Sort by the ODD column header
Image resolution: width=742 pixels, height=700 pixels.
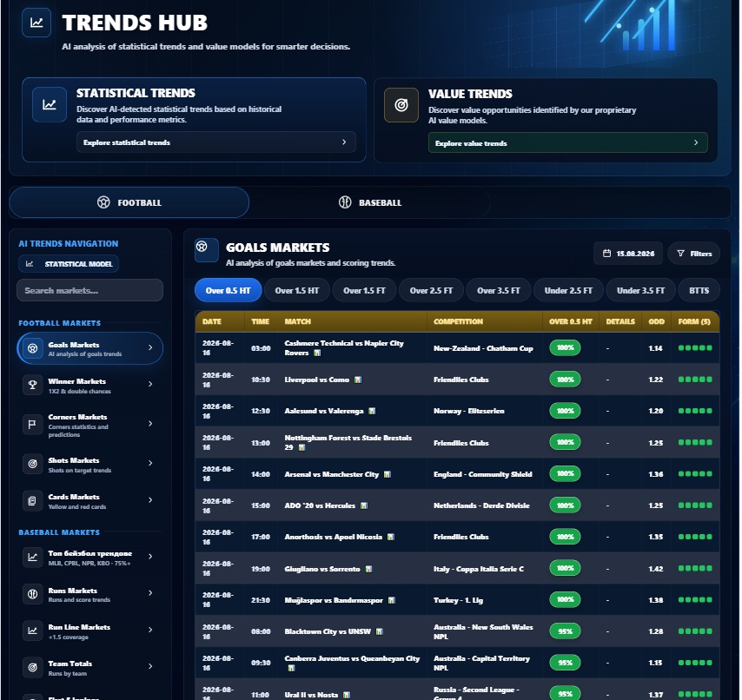click(656, 321)
